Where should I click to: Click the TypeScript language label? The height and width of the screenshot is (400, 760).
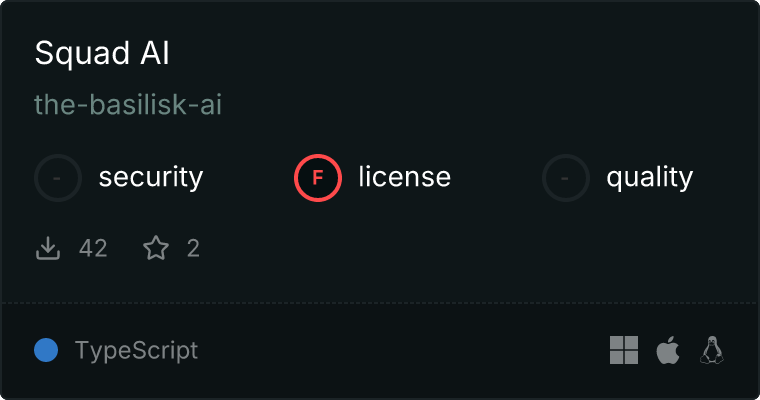coord(136,351)
